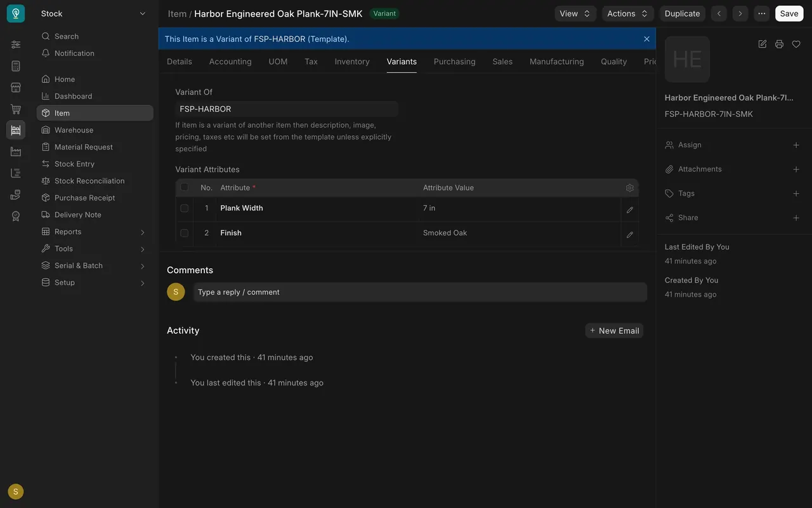Edit the Plank Width row pencil
The width and height of the screenshot is (812, 508).
point(630,210)
